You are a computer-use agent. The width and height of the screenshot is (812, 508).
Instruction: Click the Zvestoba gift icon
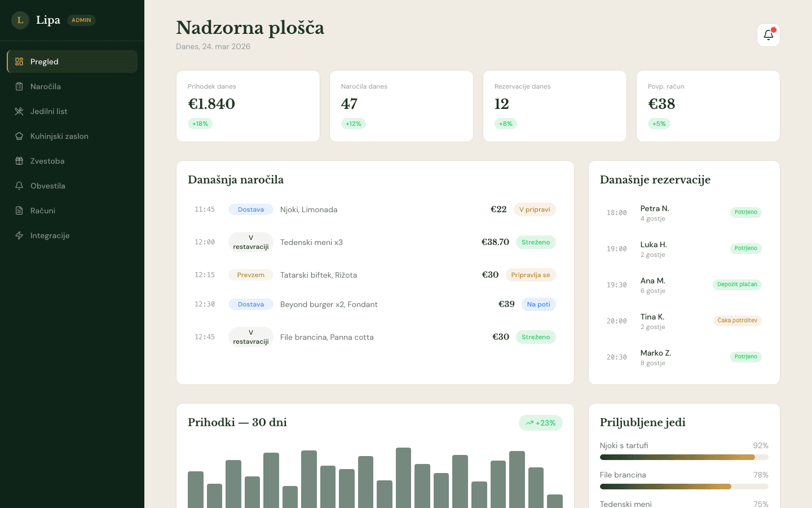click(19, 161)
